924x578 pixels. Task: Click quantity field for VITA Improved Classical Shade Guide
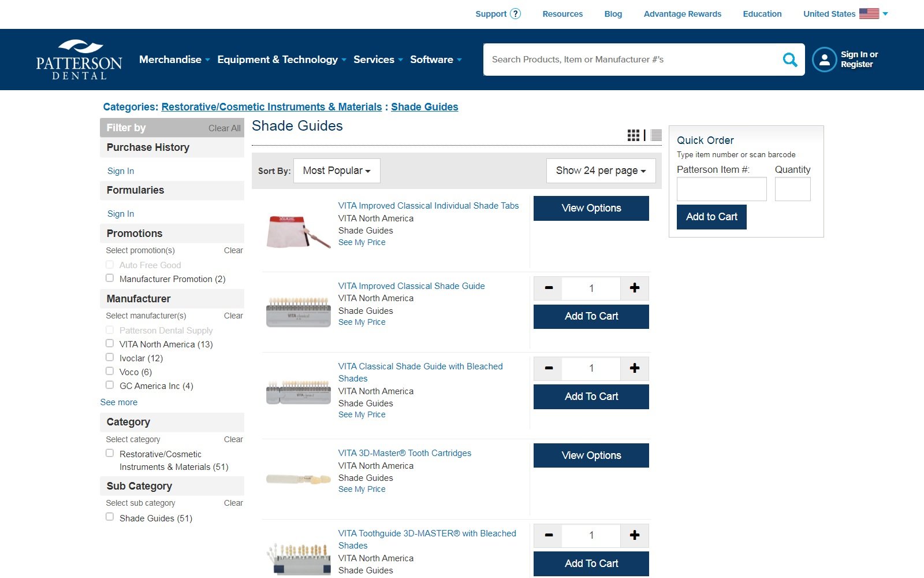pyautogui.click(x=591, y=288)
